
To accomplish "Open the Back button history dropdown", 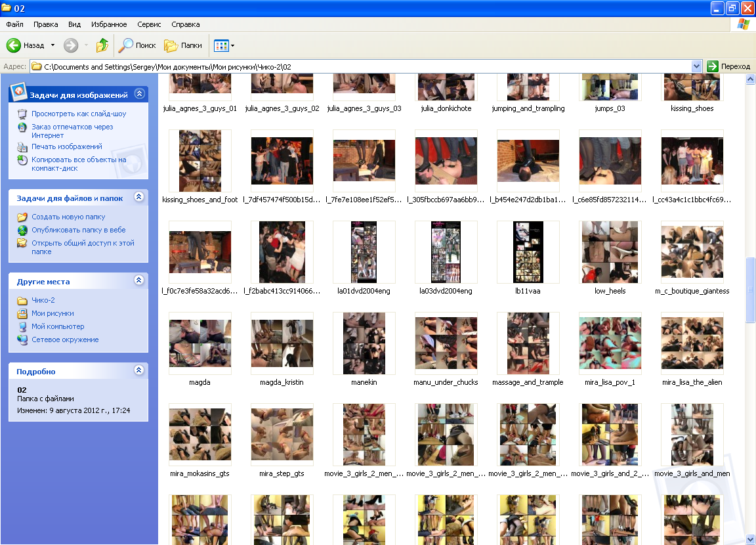I will (x=53, y=45).
